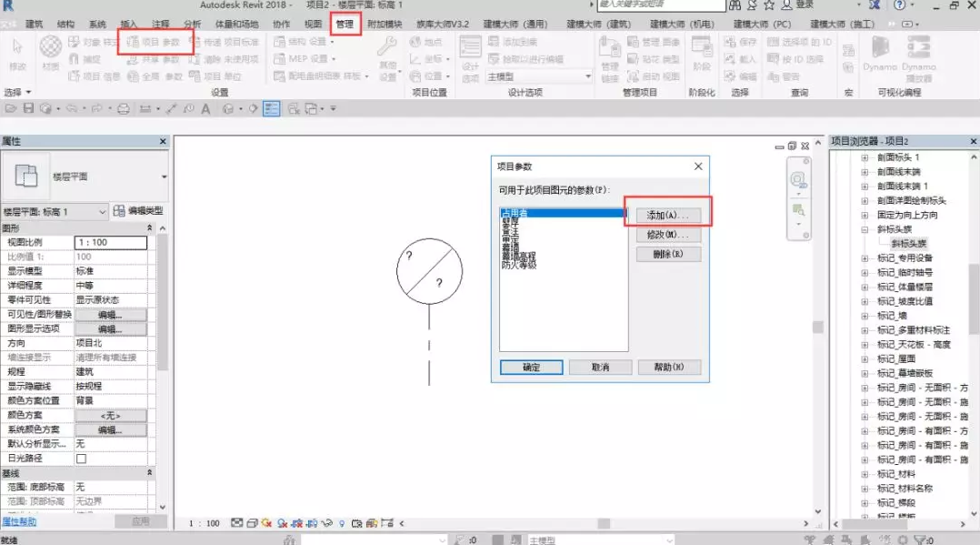Click the Dynamo icon in ribbon

pyautogui.click(x=880, y=52)
